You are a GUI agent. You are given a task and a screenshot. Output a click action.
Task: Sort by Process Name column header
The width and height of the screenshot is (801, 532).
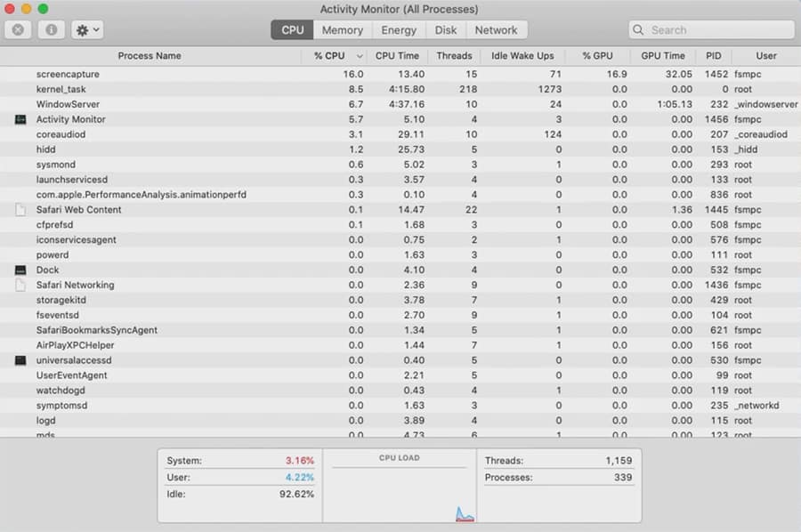tap(150, 55)
